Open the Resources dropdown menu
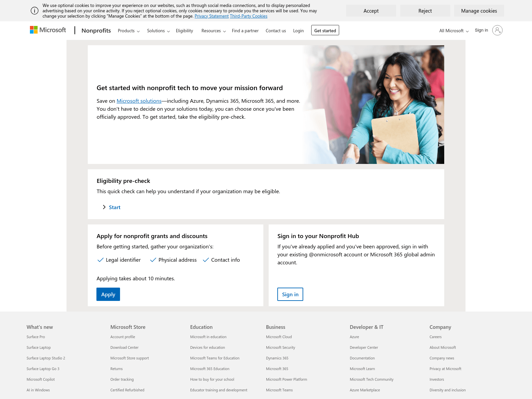 tap(213, 31)
